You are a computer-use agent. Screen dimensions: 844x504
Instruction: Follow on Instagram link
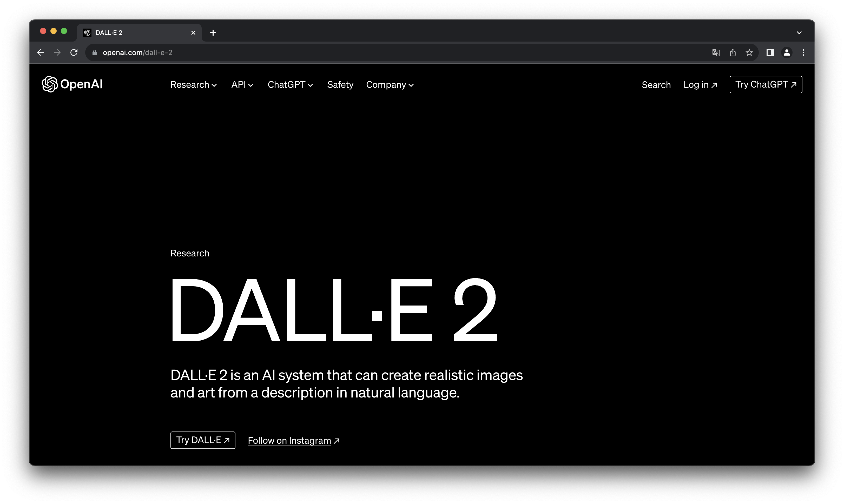[293, 440]
